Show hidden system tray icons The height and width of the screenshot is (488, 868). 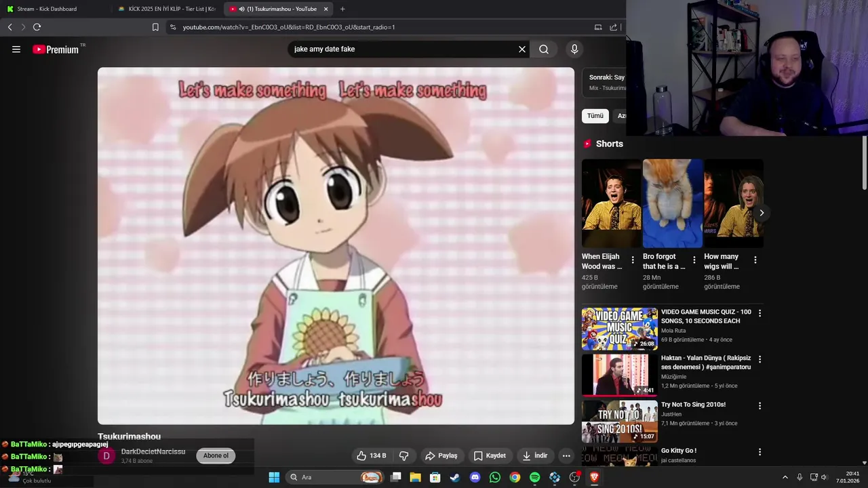pos(785,477)
